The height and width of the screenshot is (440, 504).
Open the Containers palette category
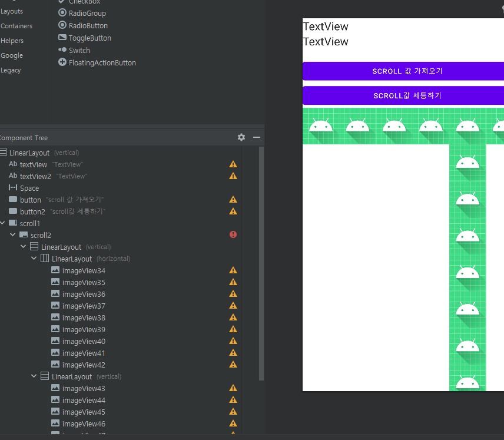pyautogui.click(x=16, y=26)
